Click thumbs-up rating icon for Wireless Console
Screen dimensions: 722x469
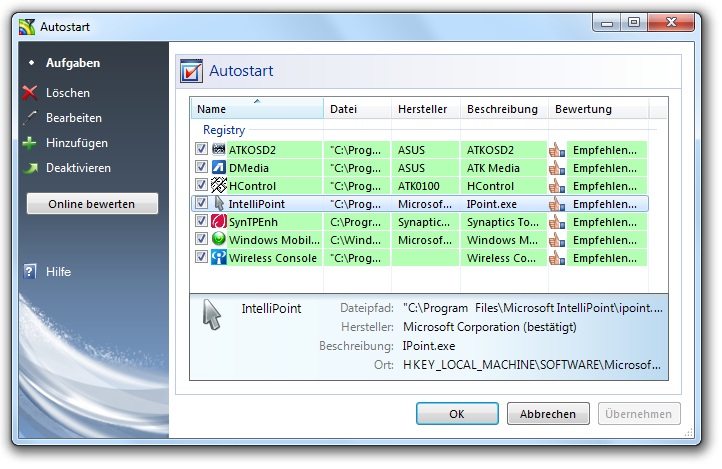(557, 257)
